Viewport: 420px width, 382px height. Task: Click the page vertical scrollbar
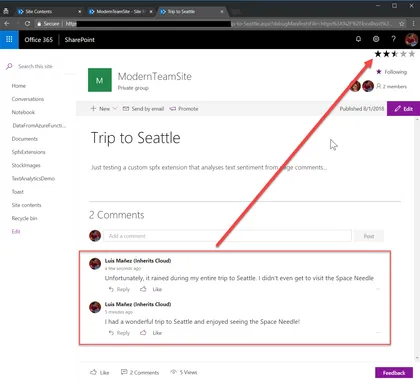tap(417, 238)
